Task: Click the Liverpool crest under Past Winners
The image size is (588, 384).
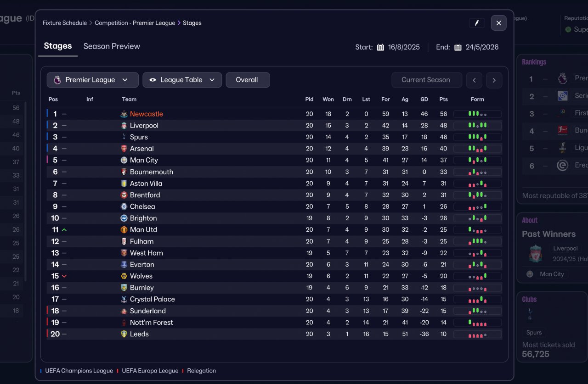Action: coord(535,254)
